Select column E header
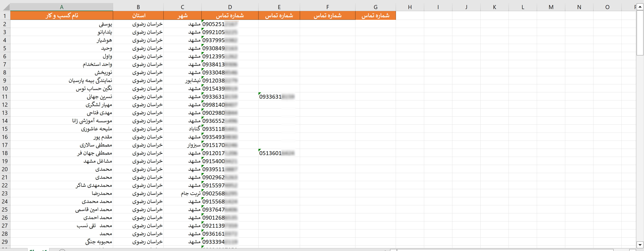Screen dimensions: 644x251 pos(279,7)
